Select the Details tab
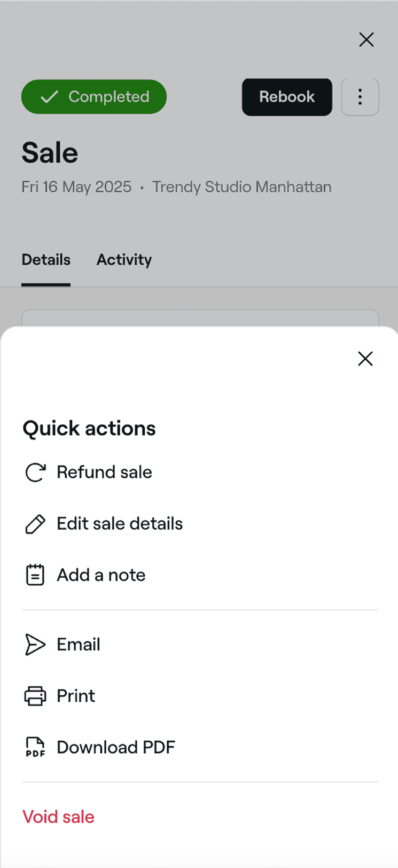The image size is (398, 868). 46,260
